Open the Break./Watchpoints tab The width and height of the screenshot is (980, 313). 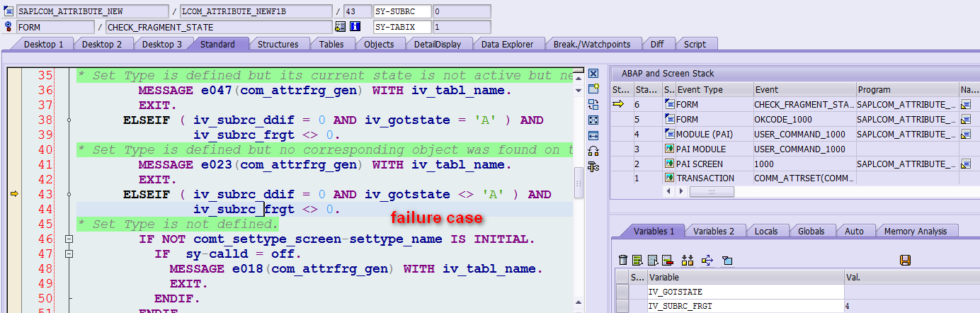tap(591, 44)
